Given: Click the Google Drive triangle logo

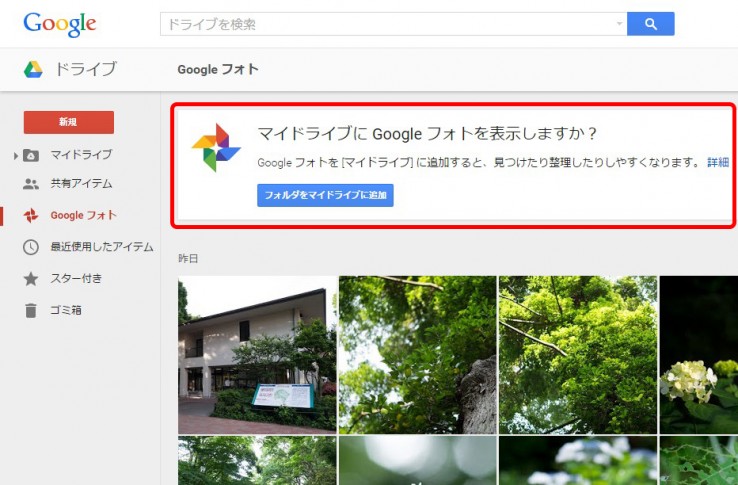Looking at the screenshot, I should click(x=33, y=69).
